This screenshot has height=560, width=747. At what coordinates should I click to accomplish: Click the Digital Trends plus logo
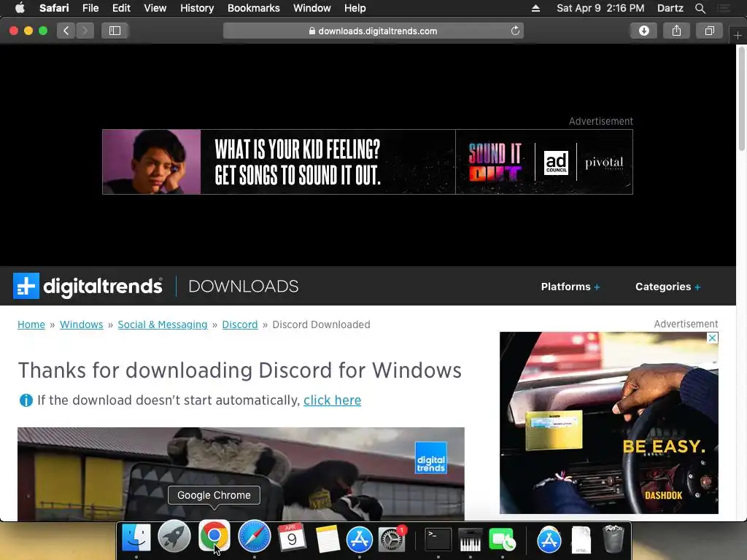pyautogui.click(x=26, y=286)
